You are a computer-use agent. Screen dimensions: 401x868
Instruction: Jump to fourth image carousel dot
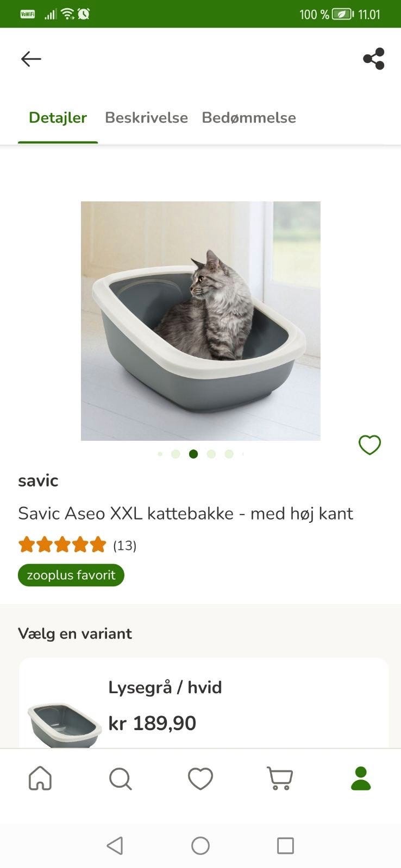coord(211,454)
